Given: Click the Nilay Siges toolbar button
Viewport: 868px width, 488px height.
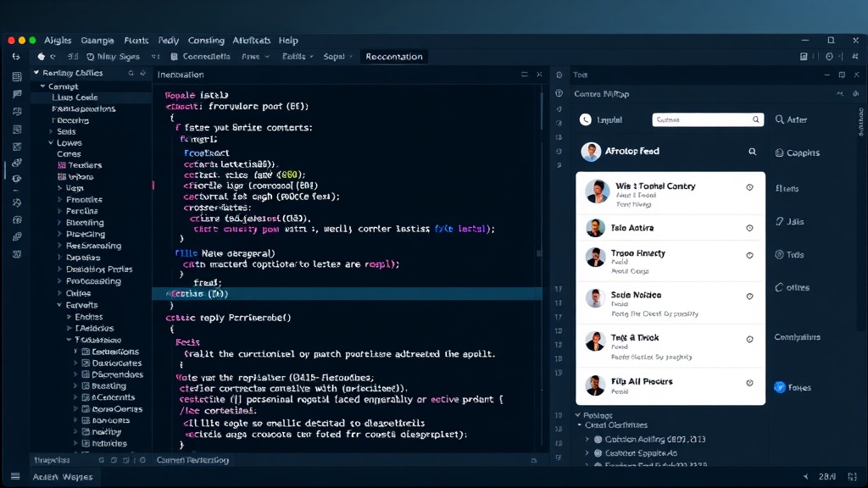Looking at the screenshot, I should [113, 57].
